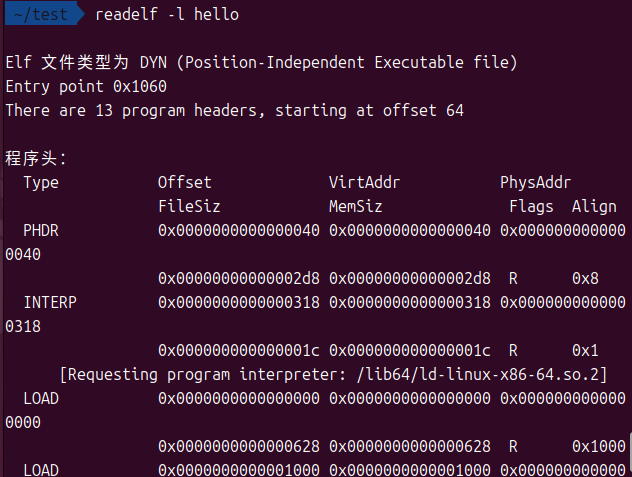The height and width of the screenshot is (477, 632).
Task: Click the PhysAddr column header
Action: coord(536,182)
